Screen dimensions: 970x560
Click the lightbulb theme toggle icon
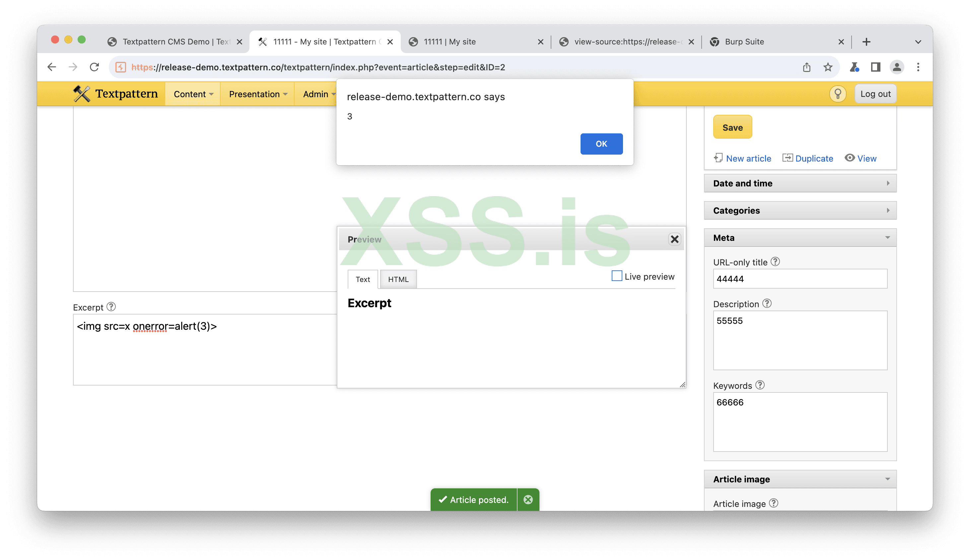[x=837, y=94]
